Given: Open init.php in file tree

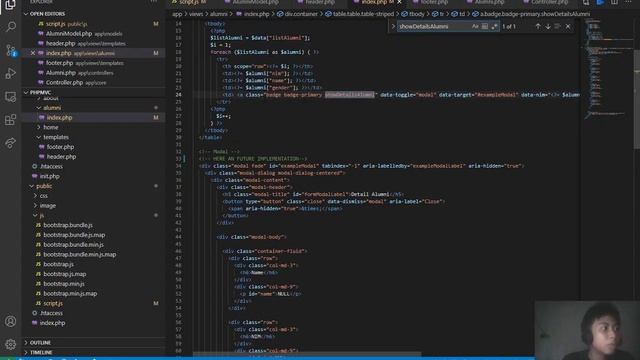Looking at the screenshot, I should coord(49,176).
